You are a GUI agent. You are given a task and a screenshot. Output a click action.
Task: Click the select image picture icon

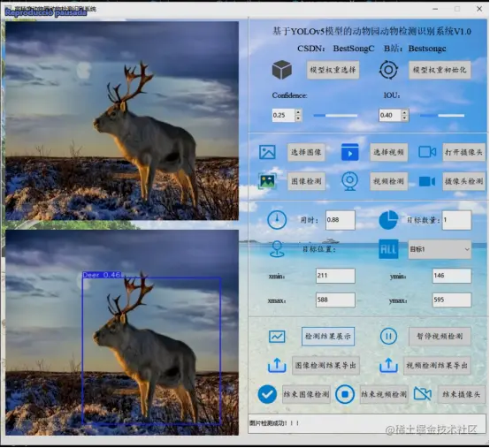tap(267, 152)
